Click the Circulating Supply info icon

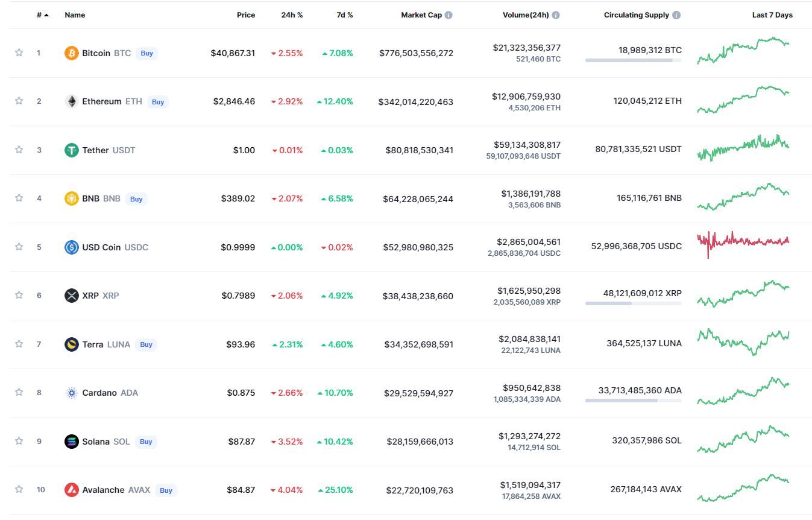point(676,15)
